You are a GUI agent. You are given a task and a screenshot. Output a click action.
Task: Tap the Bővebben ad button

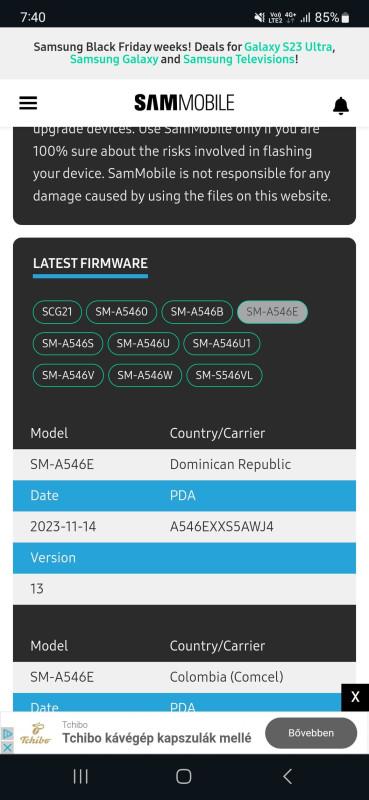311,733
